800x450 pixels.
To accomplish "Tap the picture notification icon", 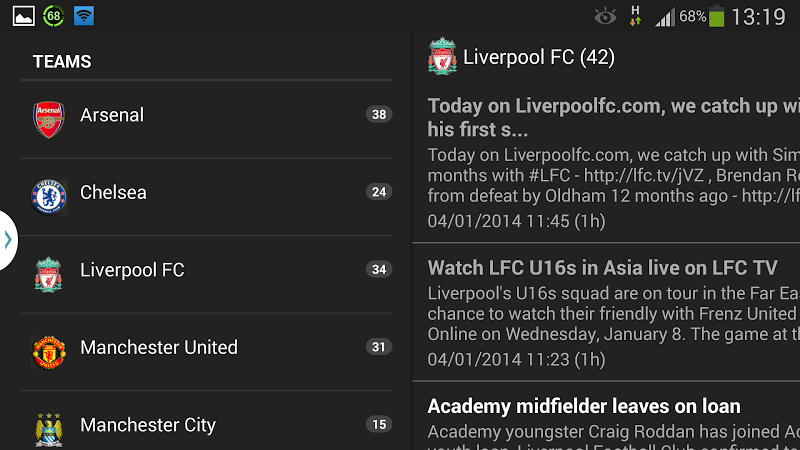I will (x=23, y=16).
